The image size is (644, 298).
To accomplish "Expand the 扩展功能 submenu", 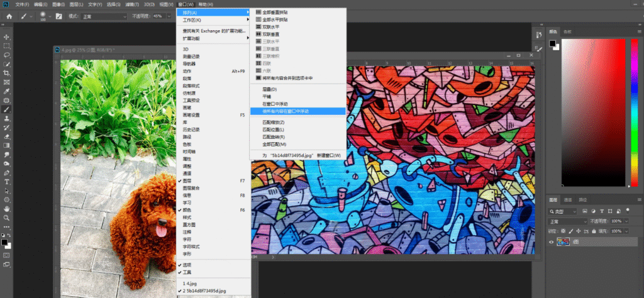I will [214, 38].
